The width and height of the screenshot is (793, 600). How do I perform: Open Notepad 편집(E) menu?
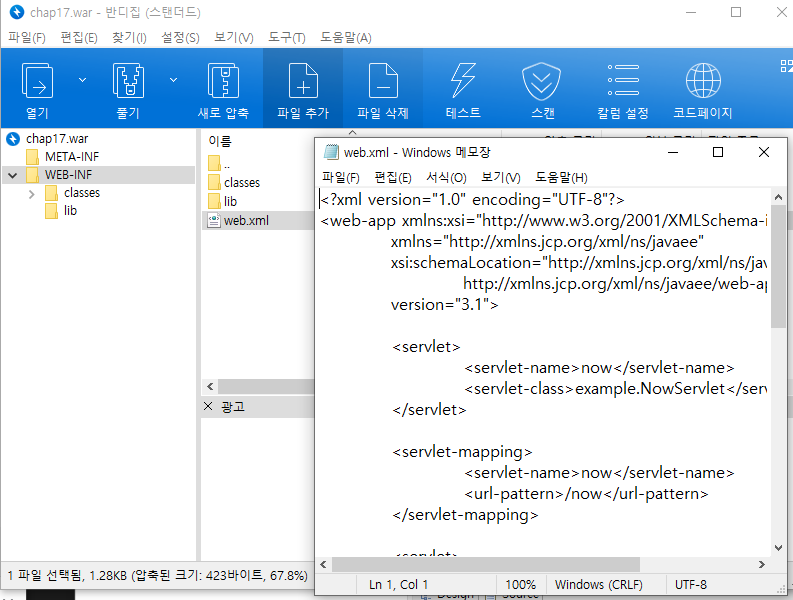[x=393, y=178]
